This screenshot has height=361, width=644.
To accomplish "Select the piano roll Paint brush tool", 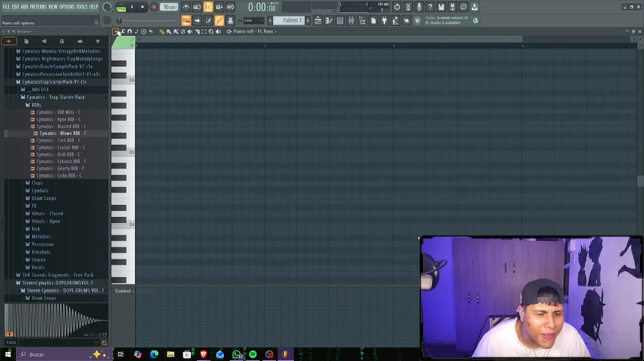I will click(x=169, y=31).
